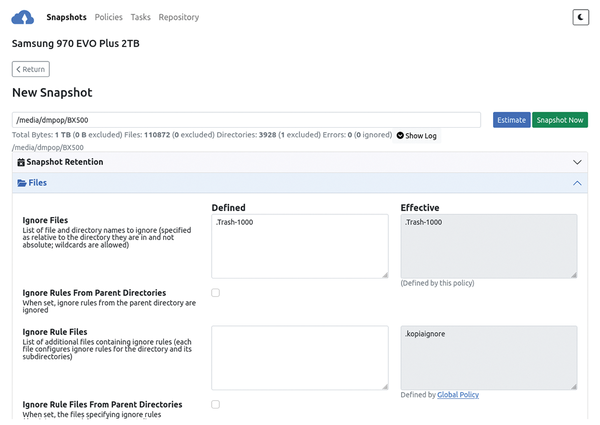The image size is (600, 425).
Task: Go to the Policies tab
Action: coord(109,17)
